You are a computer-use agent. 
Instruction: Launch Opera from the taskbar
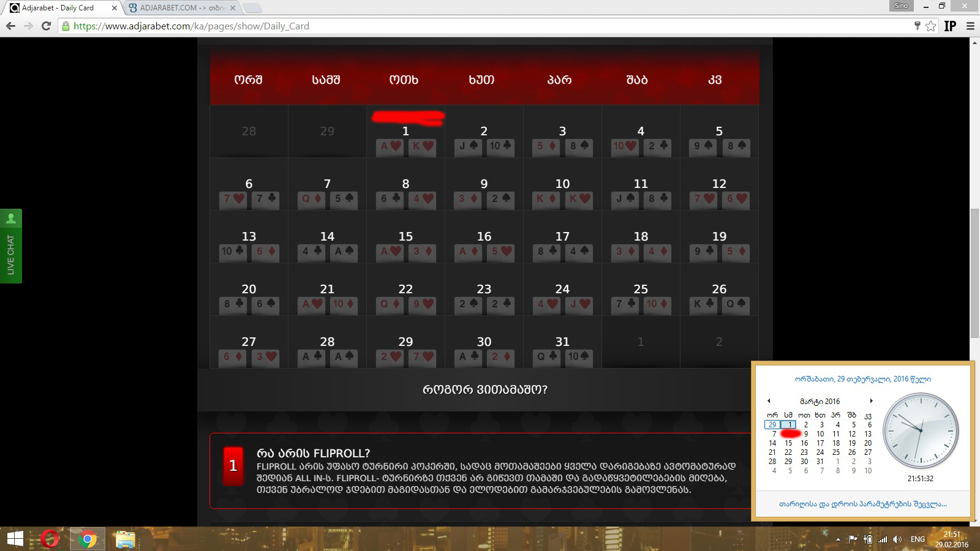coord(50,539)
